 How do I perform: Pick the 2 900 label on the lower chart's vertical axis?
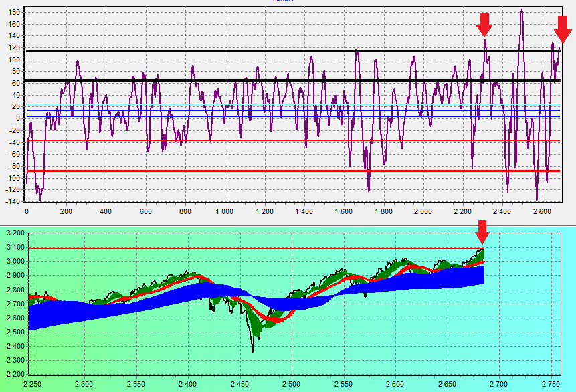click(x=16, y=276)
